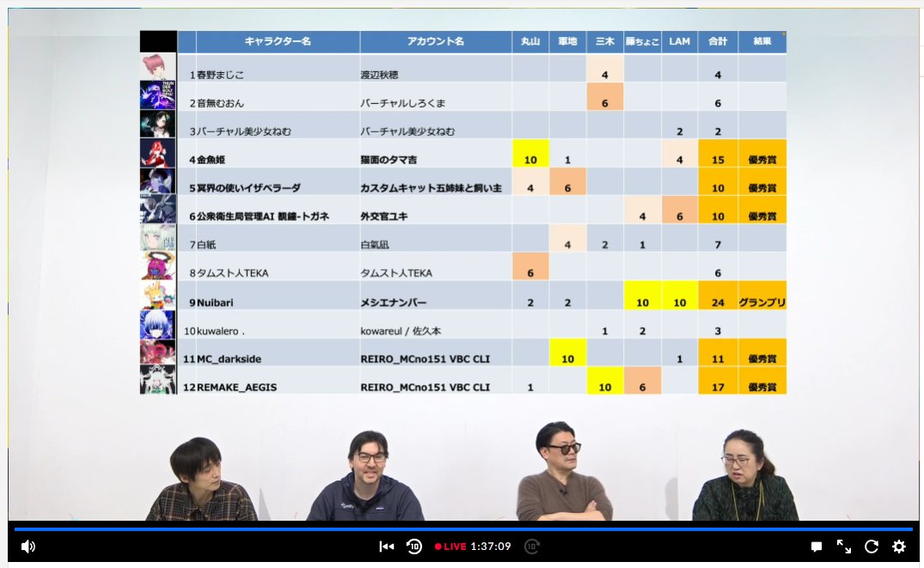Screen dimensions: 924x568
Task: Click the character name MC_darkside
Action: [229, 359]
